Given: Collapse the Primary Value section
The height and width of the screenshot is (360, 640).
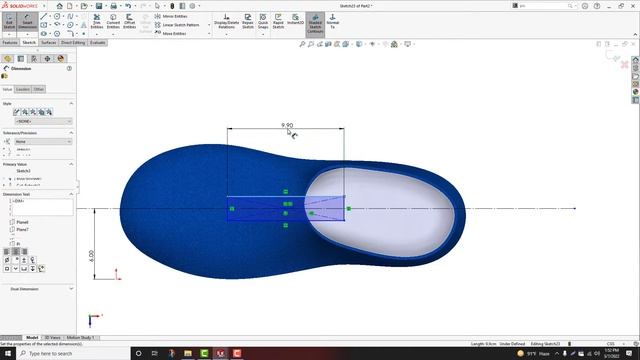Looking at the screenshot, I should point(71,164).
